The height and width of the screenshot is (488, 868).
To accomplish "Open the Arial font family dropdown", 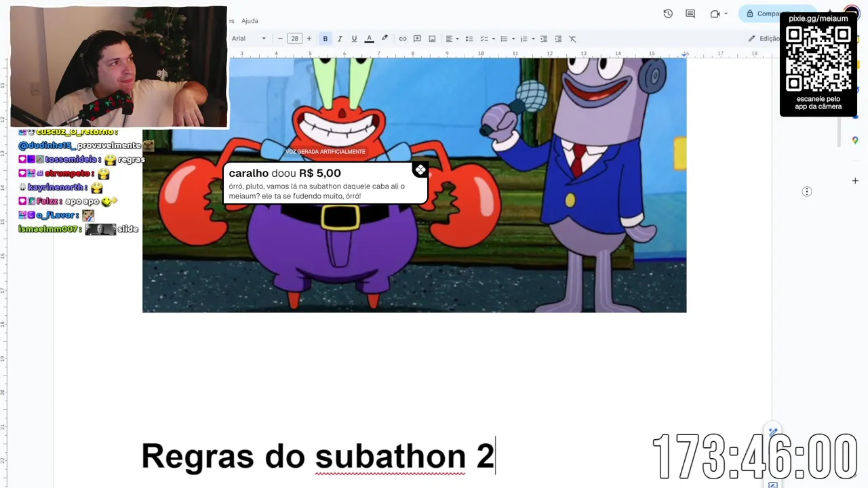I will click(x=249, y=39).
